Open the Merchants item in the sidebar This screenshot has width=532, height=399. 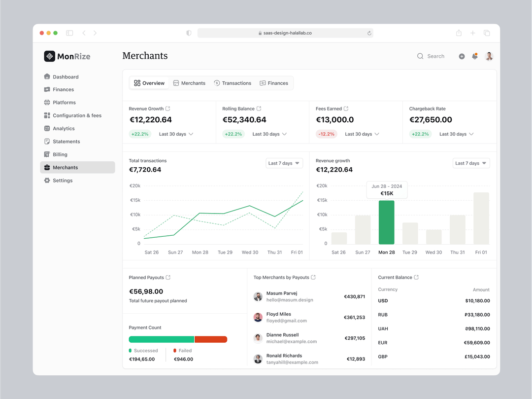click(x=65, y=167)
